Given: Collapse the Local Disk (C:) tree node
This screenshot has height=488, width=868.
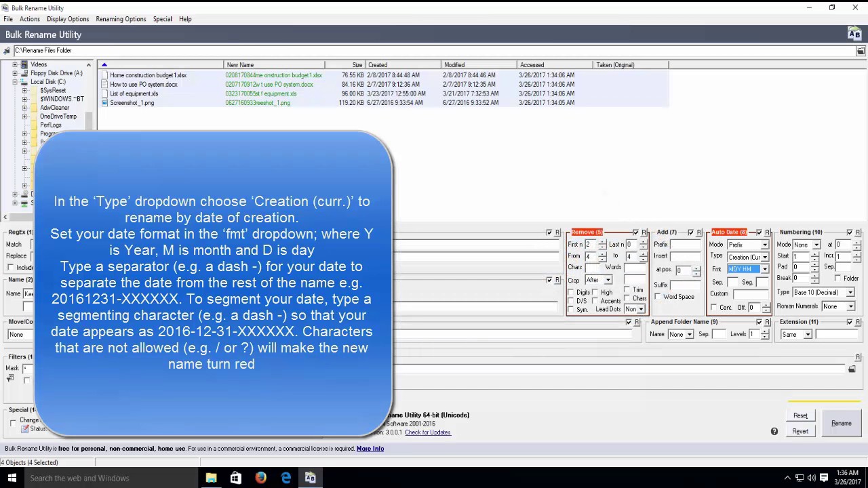Looking at the screenshot, I should (15, 82).
